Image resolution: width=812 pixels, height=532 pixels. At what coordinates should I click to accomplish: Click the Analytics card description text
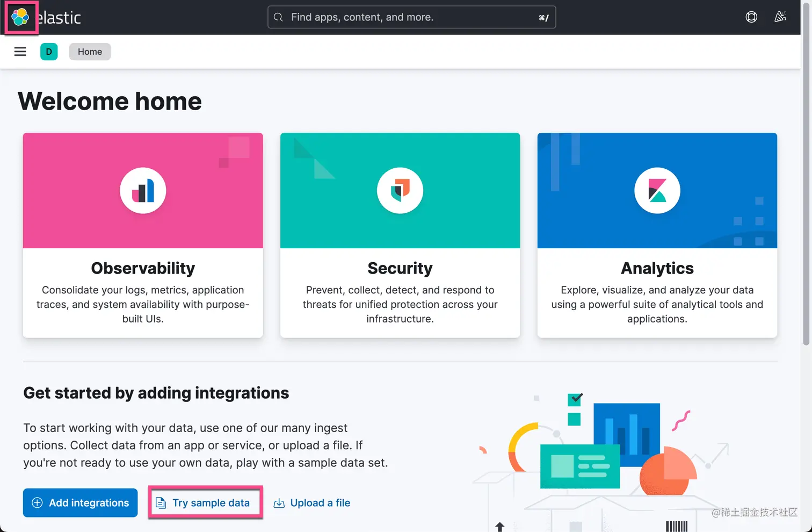(657, 304)
